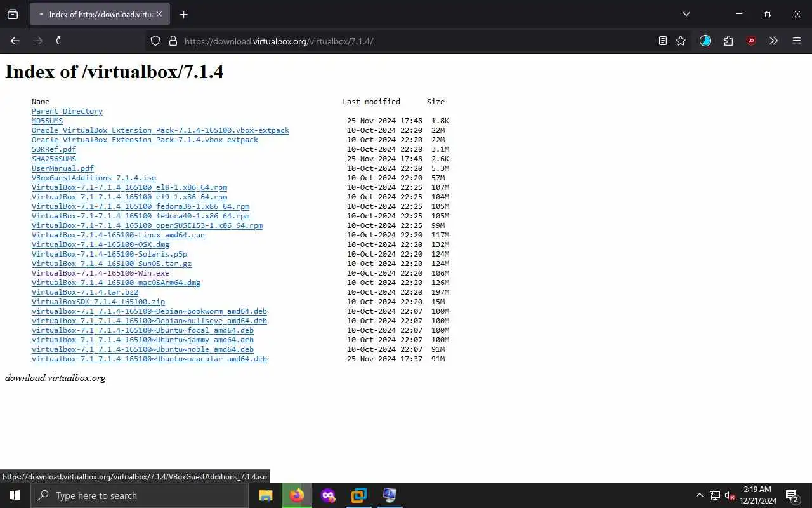Screen dimensions: 812x508
Task: Open UserManual.pdf link
Action: click(x=63, y=168)
